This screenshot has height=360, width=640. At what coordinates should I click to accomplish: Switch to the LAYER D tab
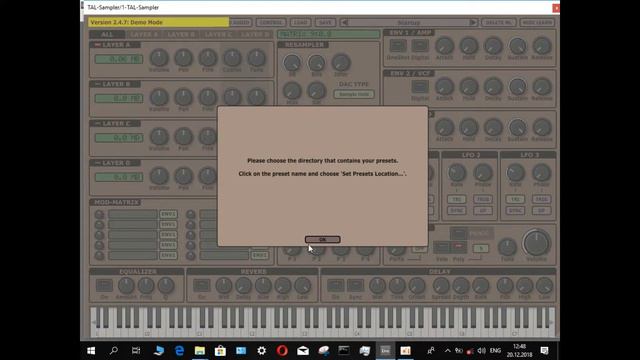coord(255,34)
